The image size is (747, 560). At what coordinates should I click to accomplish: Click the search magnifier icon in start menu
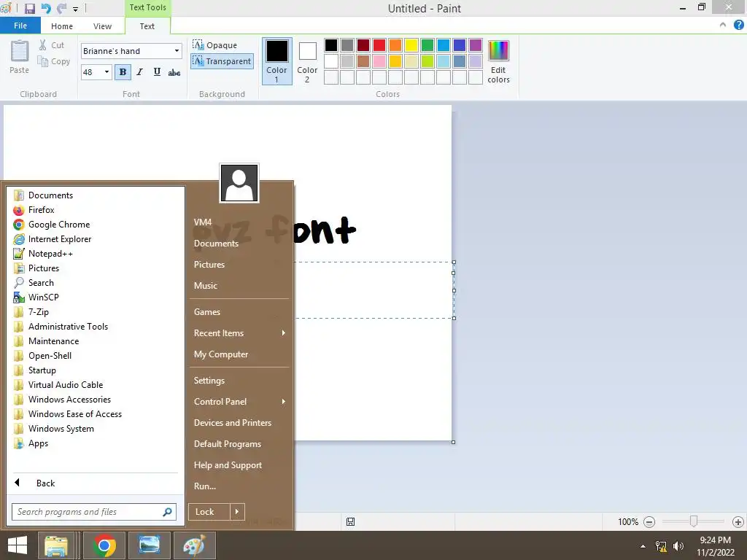[x=167, y=512]
